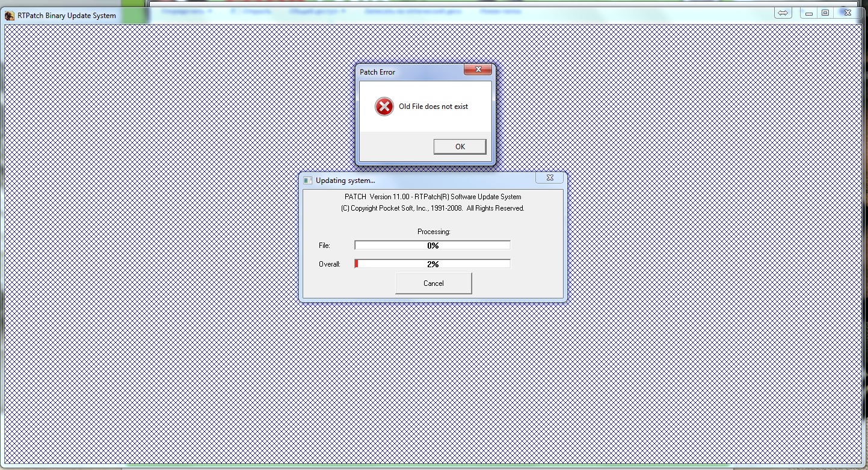Close the Patch Error dialog with X
868x470 pixels.
(x=479, y=70)
